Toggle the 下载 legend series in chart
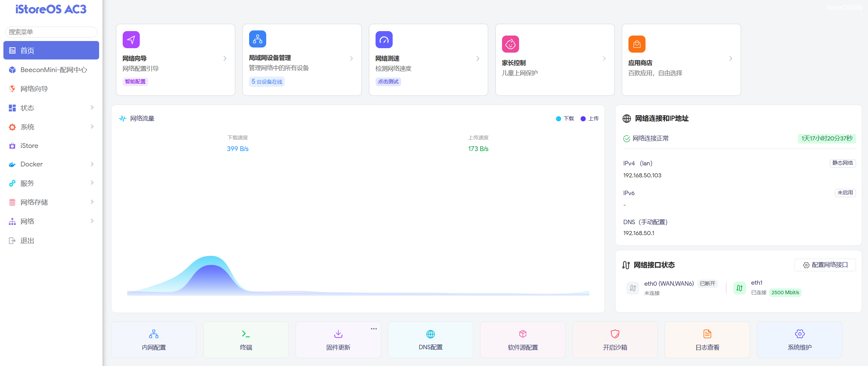The width and height of the screenshot is (868, 366). 565,119
